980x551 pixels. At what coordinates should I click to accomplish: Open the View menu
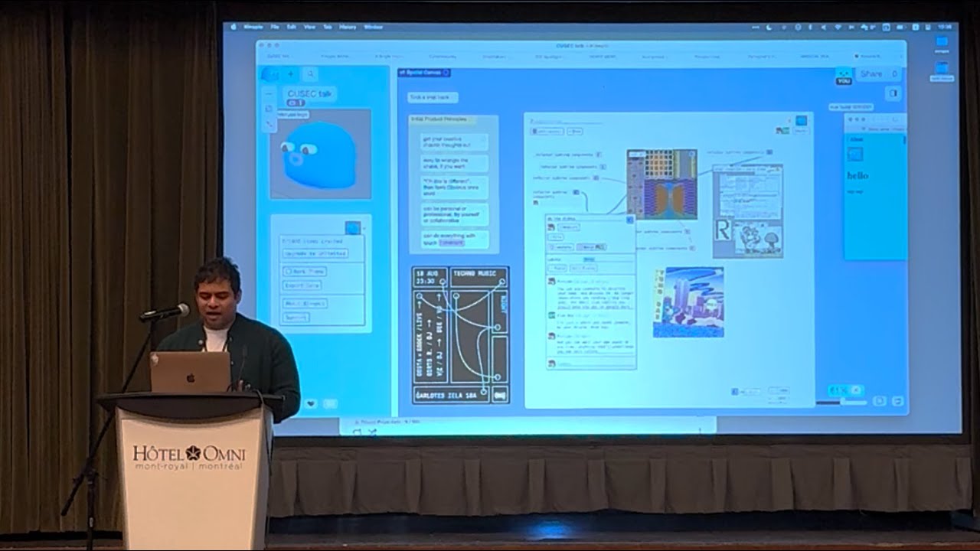[x=309, y=27]
